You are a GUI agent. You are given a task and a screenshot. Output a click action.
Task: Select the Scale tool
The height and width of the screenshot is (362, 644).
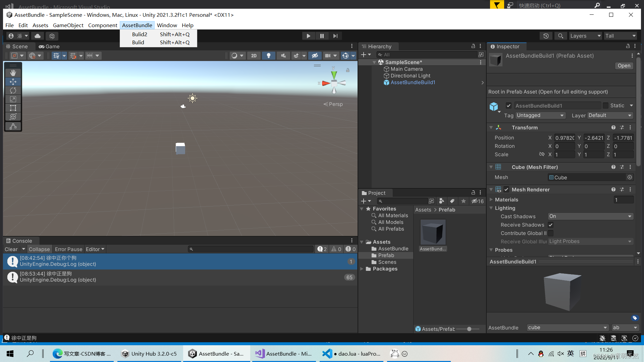pos(13,99)
